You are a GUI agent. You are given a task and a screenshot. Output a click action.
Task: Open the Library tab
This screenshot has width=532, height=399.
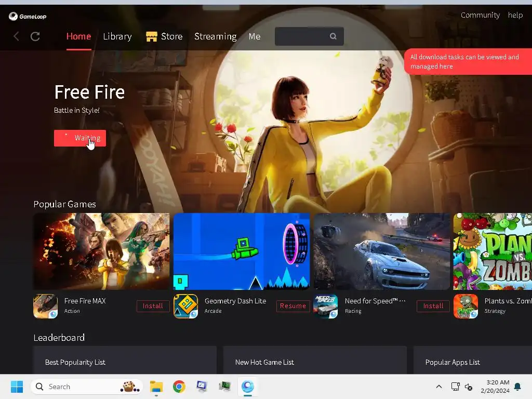[x=117, y=36]
